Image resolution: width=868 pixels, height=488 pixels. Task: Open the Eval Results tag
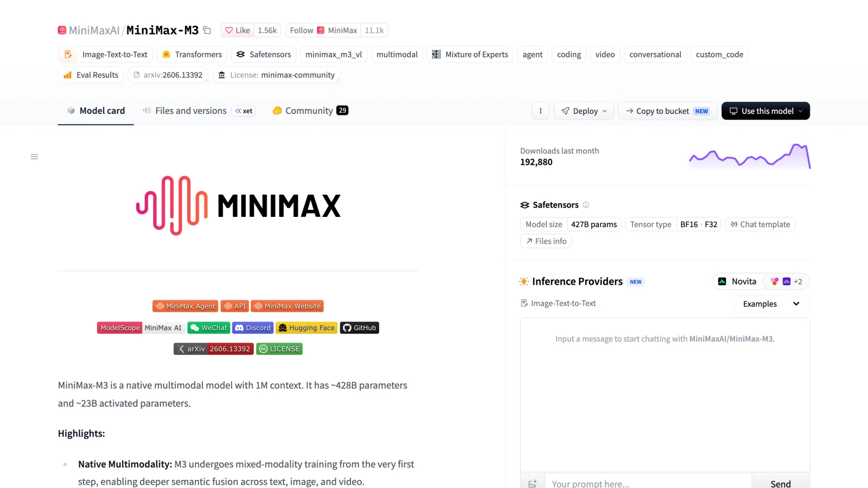pos(91,75)
